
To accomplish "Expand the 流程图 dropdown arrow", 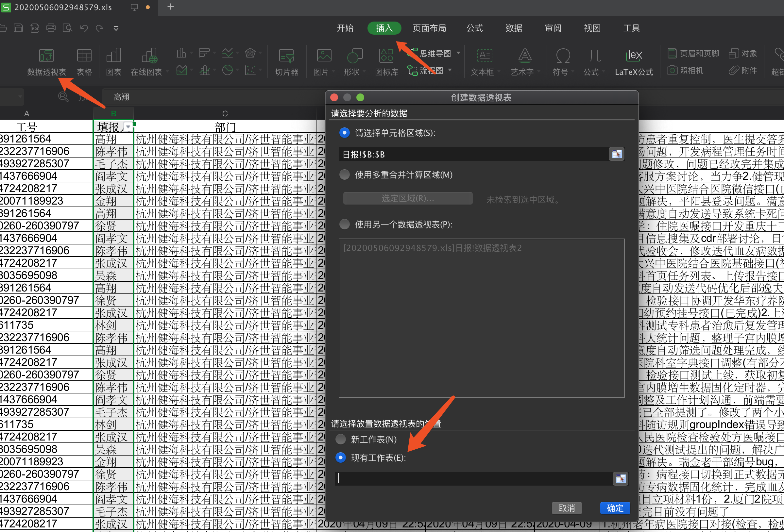I will tap(450, 70).
